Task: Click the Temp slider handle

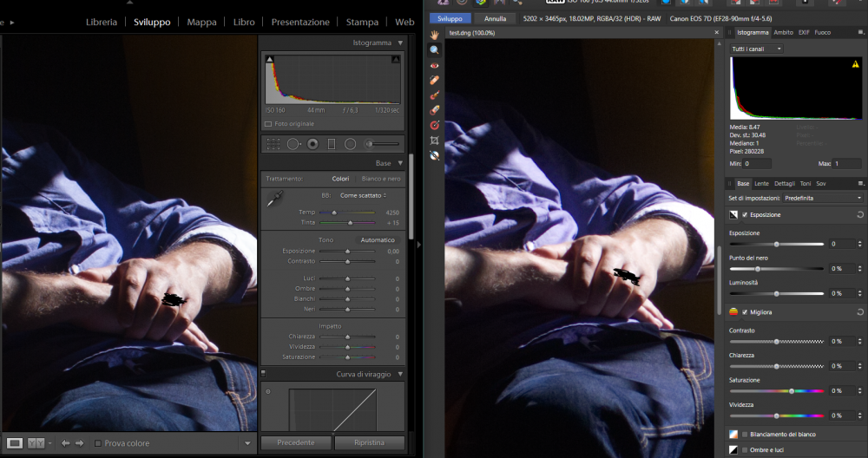Action: tap(333, 212)
